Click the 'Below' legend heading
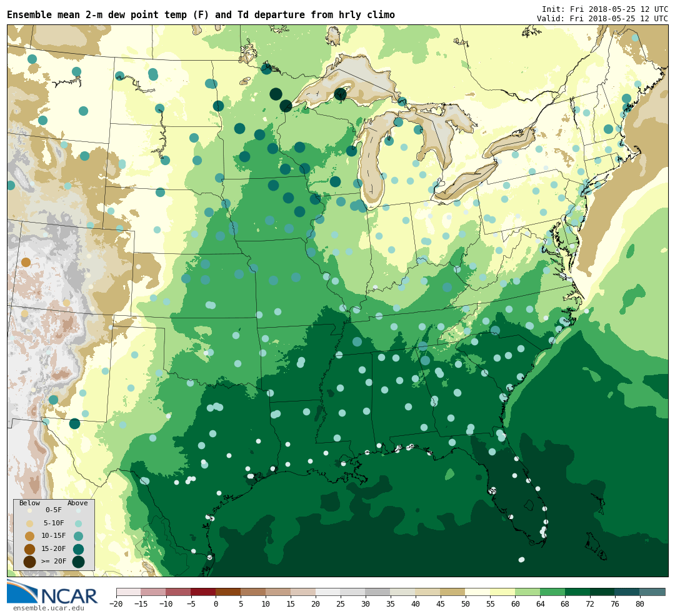Viewport: 675px width, 616px height. [x=30, y=503]
